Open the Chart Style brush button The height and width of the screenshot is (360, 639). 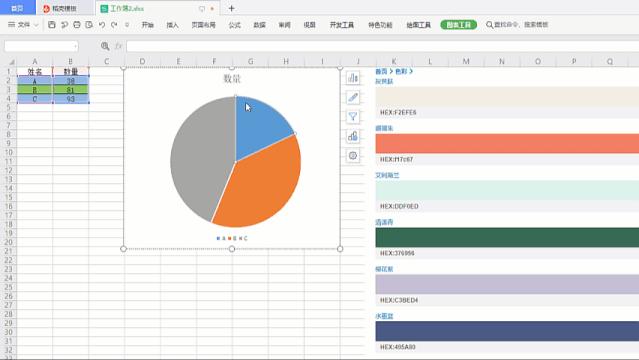(353, 97)
